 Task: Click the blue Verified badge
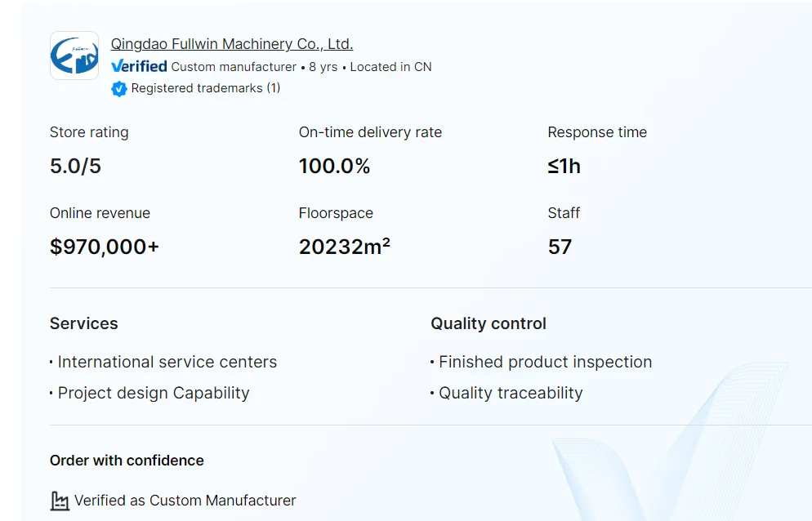click(139, 66)
